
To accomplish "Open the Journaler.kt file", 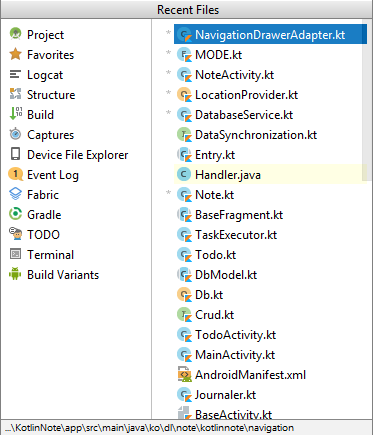I will point(225,395).
